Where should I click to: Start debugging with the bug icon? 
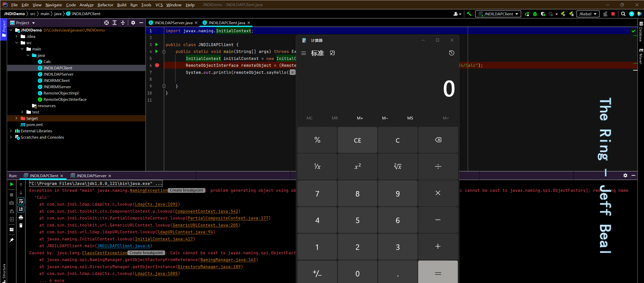coord(535,14)
